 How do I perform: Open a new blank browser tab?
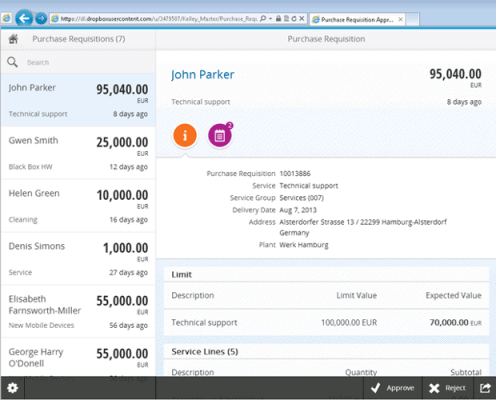[413, 20]
